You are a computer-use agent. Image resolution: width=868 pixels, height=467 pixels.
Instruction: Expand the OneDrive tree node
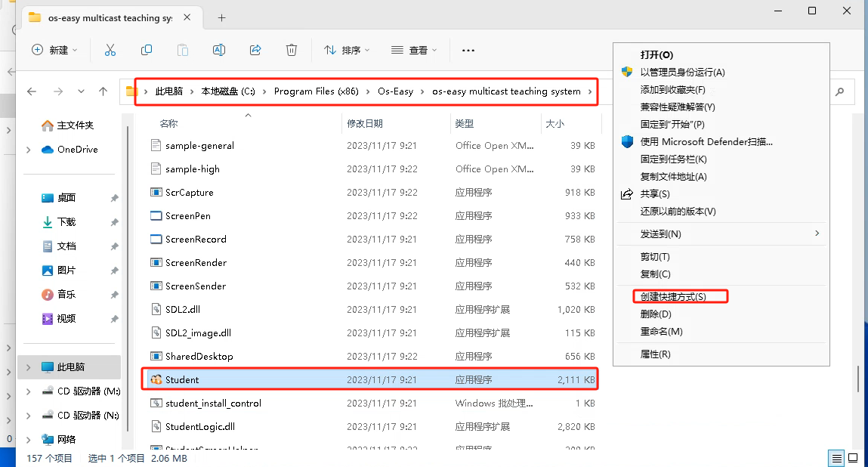pos(29,150)
